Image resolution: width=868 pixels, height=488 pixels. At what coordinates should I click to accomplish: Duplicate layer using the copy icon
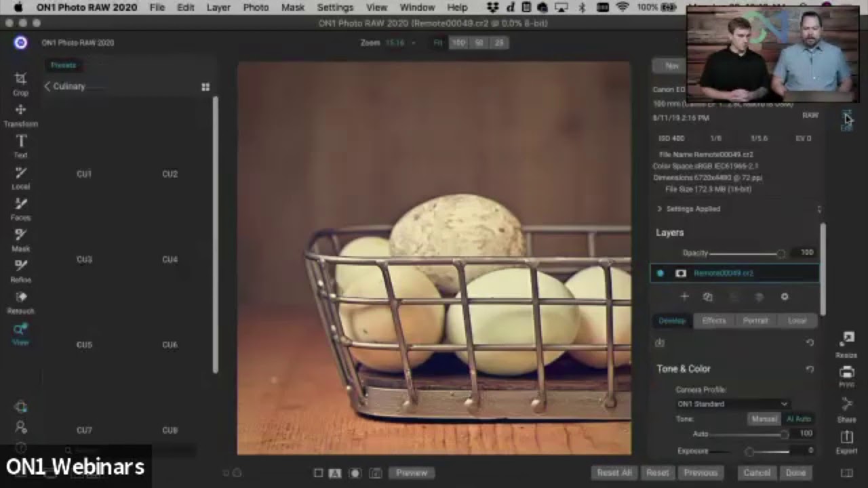708,297
